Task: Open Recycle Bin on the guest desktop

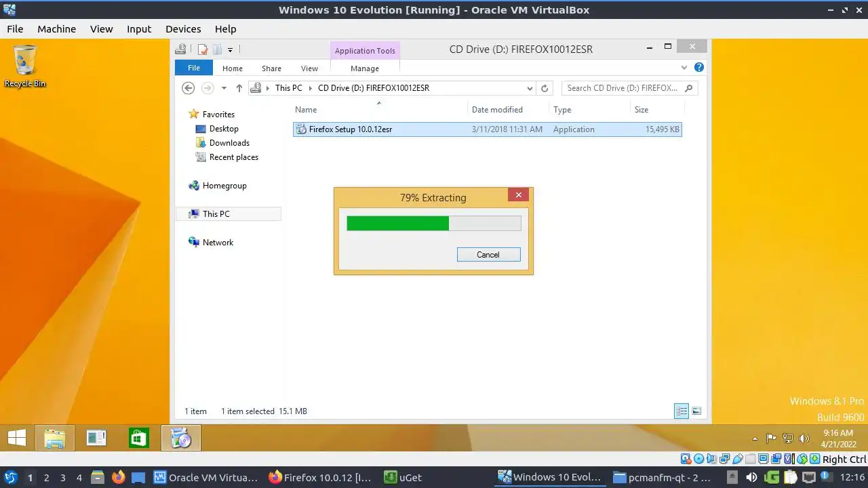Action: click(25, 66)
